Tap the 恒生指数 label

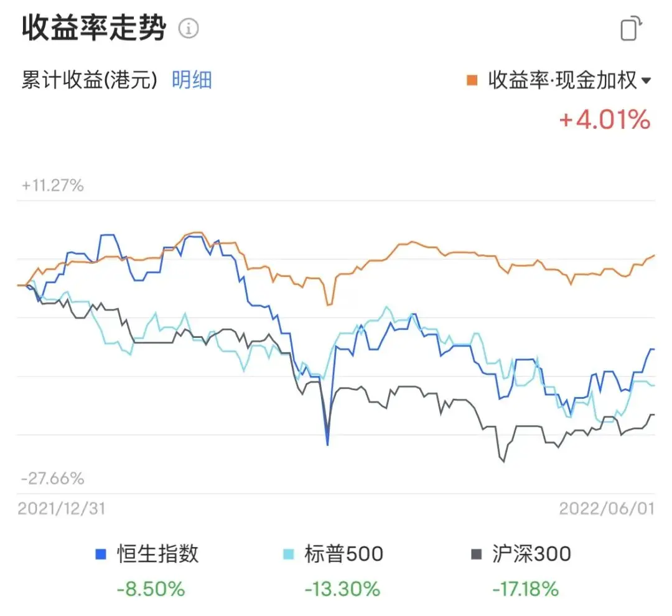click(x=157, y=553)
